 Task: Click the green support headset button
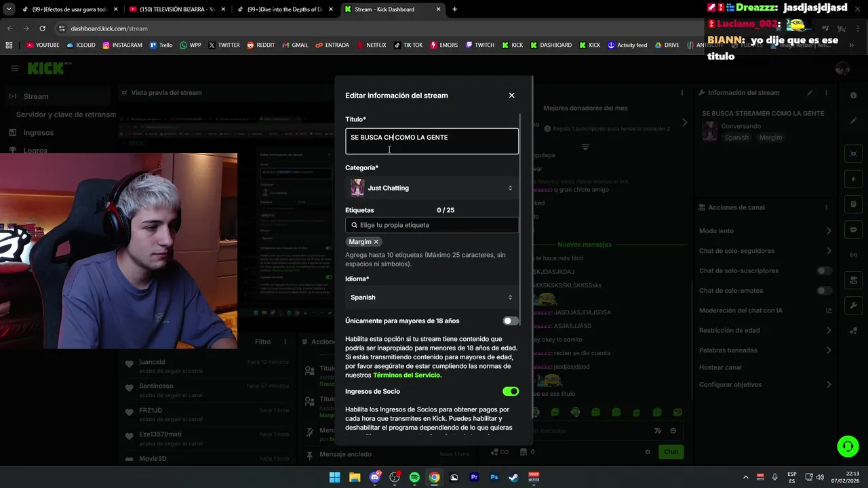pyautogui.click(x=848, y=446)
